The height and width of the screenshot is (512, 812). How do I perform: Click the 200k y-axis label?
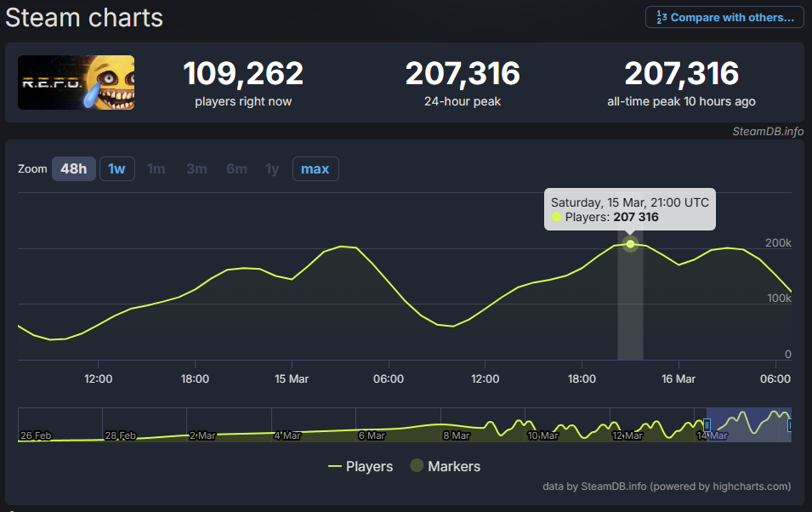coord(778,243)
